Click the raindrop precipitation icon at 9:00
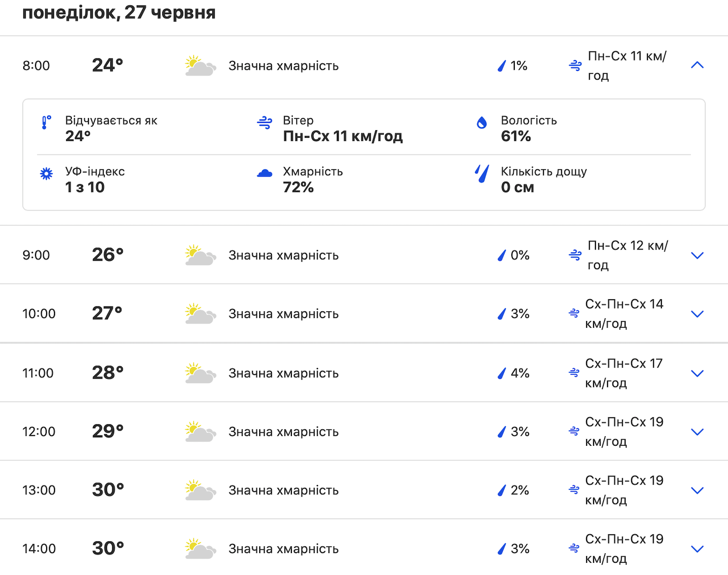This screenshot has height=575, width=728. click(x=502, y=255)
